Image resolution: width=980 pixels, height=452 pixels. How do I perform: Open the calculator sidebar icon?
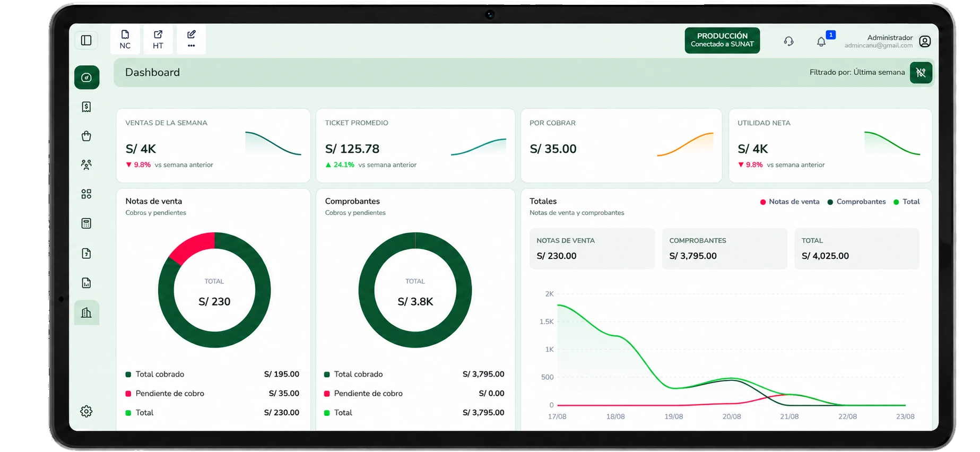click(x=86, y=223)
